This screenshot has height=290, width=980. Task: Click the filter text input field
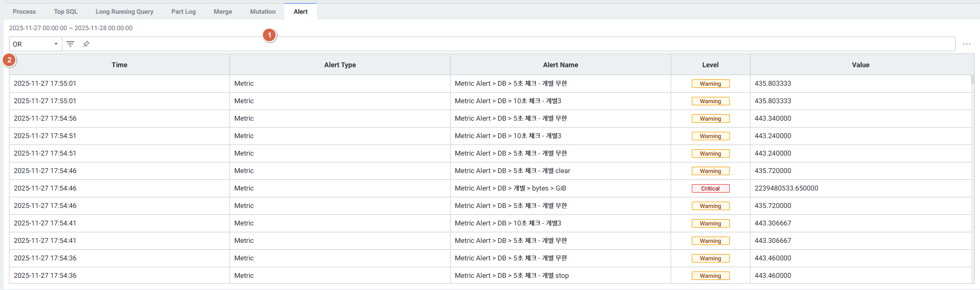(x=518, y=44)
